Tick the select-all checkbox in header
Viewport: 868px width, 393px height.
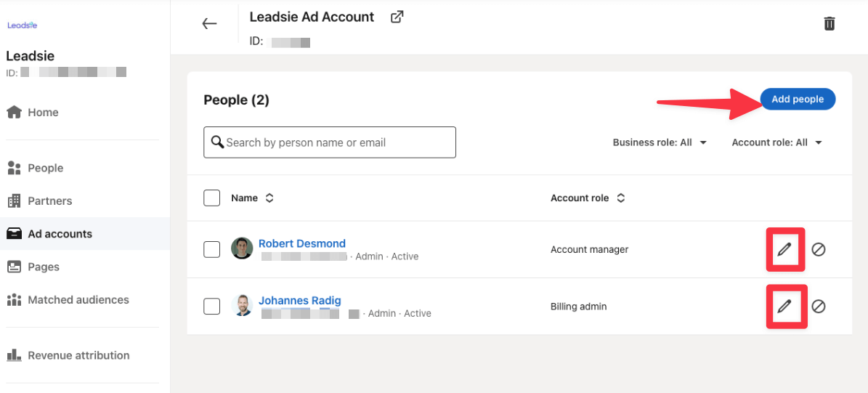(212, 198)
